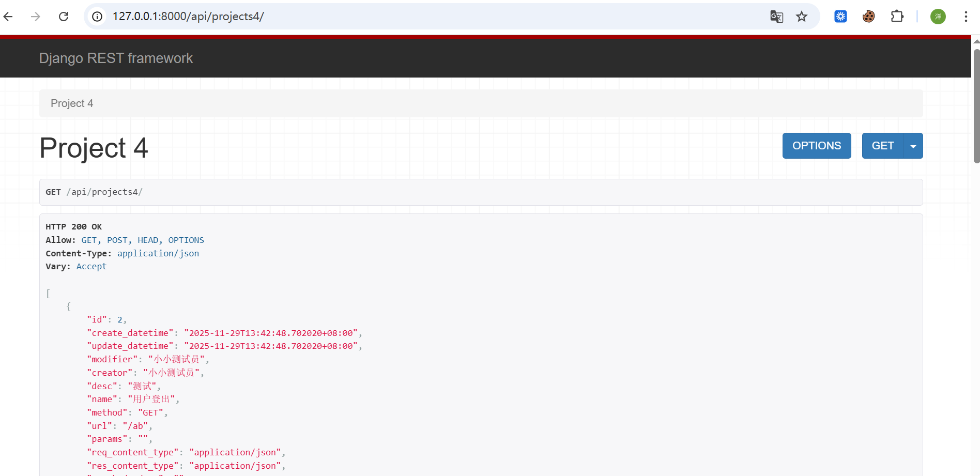Select the empty 'params' value

(x=143, y=439)
